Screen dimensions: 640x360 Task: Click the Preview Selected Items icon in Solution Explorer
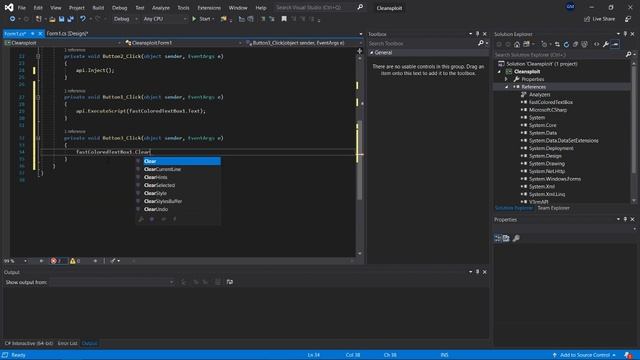pos(615,44)
